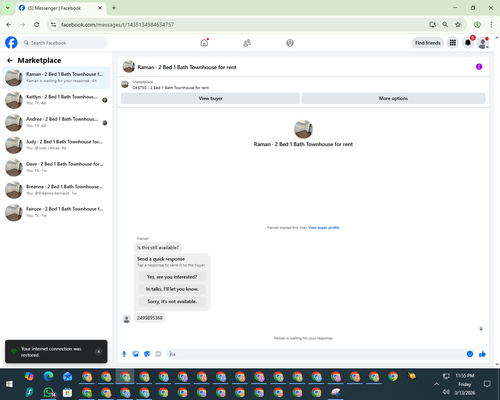Open conversation information purple icon
This screenshot has height=400, width=500.
pos(479,67)
